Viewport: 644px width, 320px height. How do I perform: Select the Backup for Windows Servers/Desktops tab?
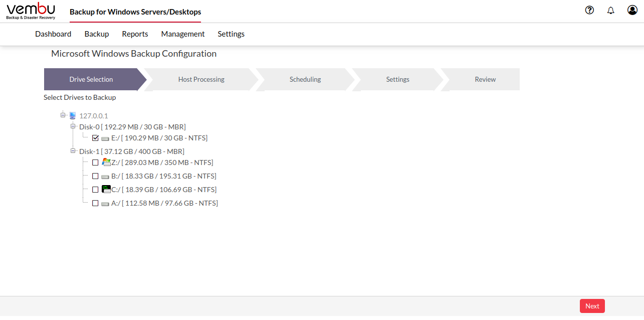(x=135, y=12)
